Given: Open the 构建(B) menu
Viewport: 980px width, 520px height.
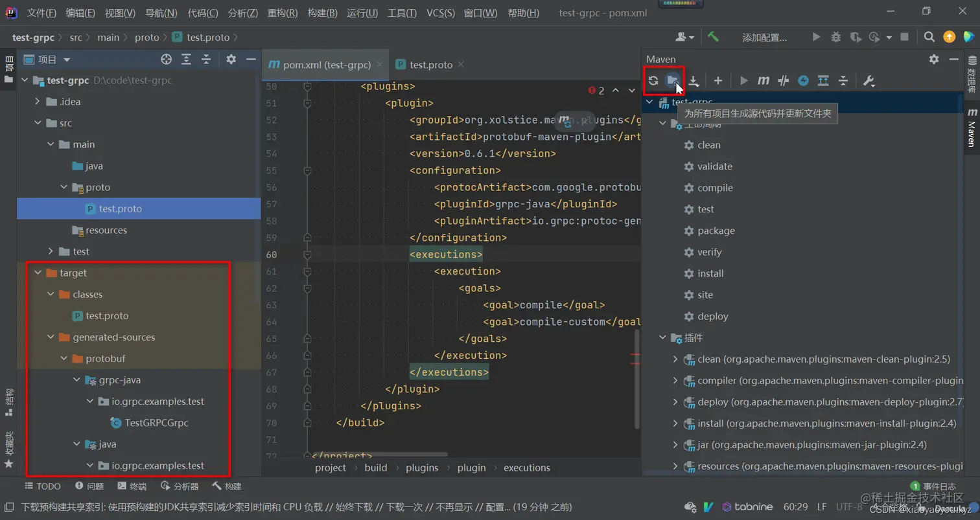Looking at the screenshot, I should coord(322,13).
